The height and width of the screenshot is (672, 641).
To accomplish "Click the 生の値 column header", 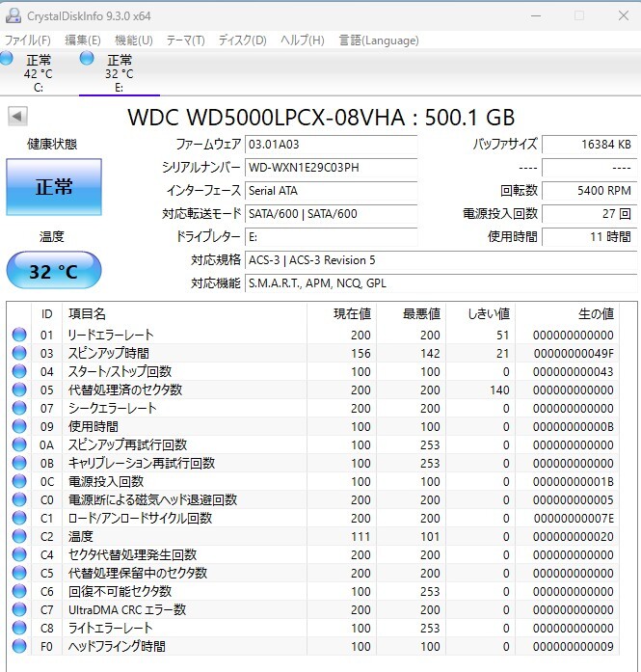I will [567, 314].
